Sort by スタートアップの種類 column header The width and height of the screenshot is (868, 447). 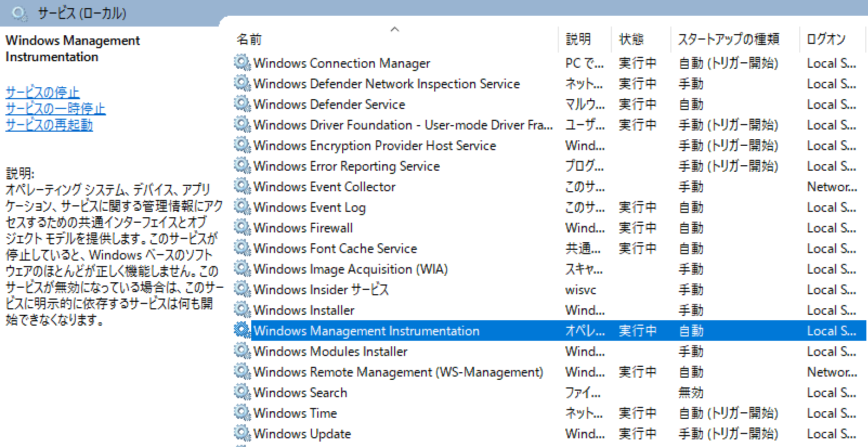coord(728,39)
